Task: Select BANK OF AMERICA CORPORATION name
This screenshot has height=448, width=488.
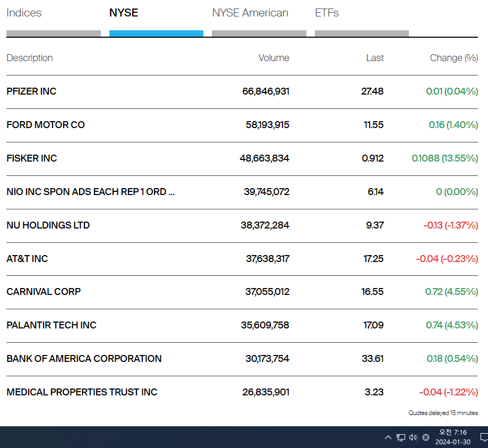Action: tap(84, 359)
